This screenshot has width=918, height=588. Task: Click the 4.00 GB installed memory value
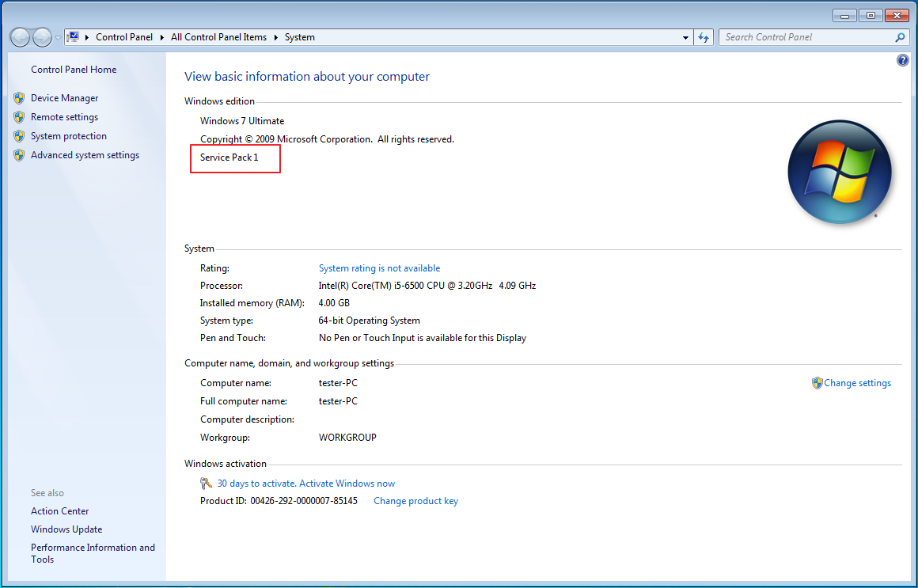(x=334, y=303)
